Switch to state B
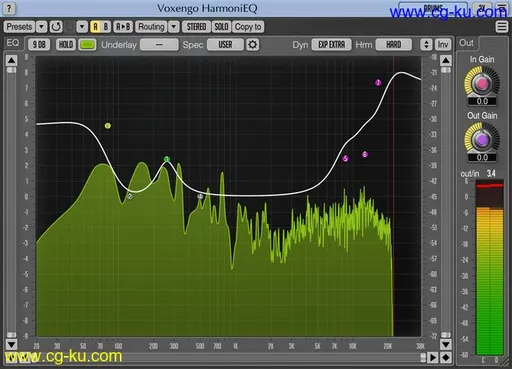The image size is (512, 369). coord(106,27)
